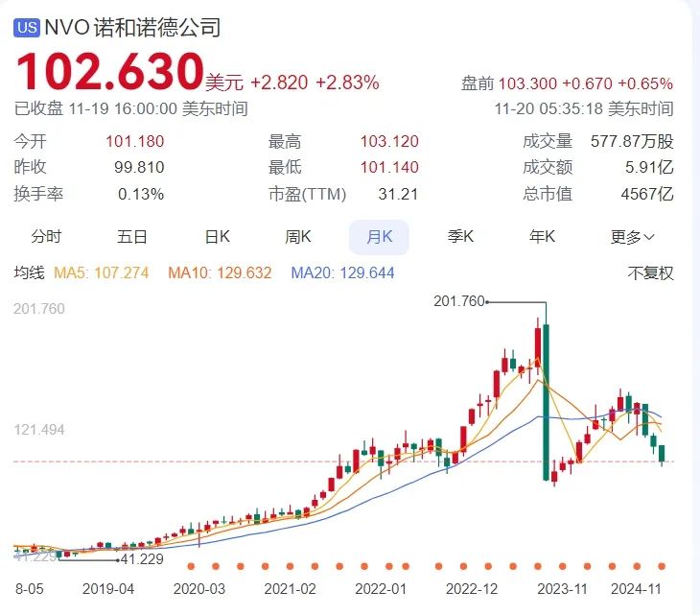Expand the 更多 chart period dropdown
700x615 pixels.
click(x=633, y=237)
